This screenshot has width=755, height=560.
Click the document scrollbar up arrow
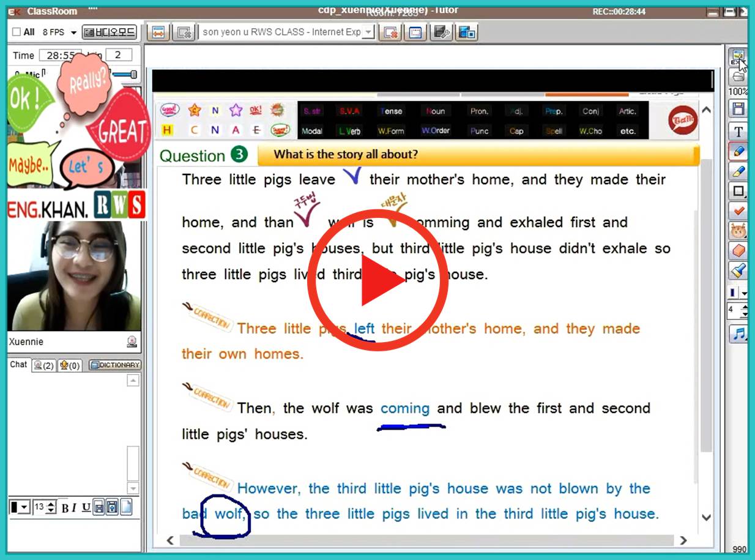(x=706, y=110)
